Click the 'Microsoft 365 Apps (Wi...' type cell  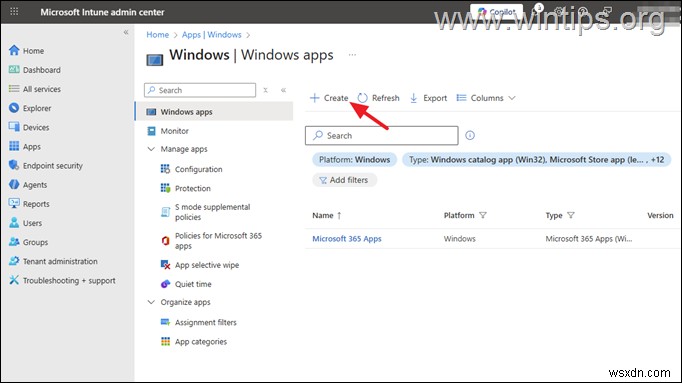[589, 239]
